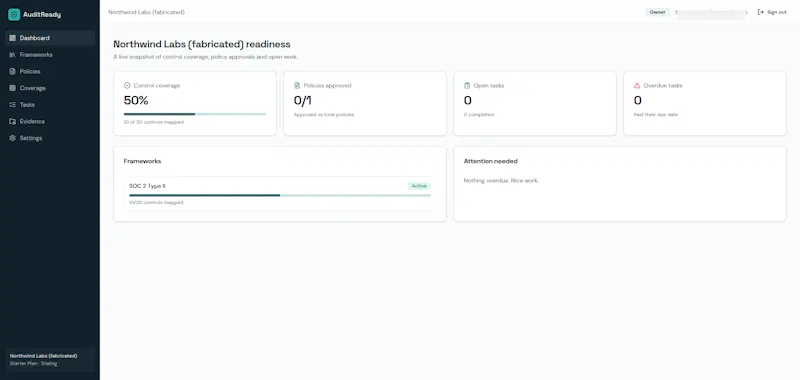This screenshot has width=800, height=380.
Task: Click the Policies approved document icon
Action: (x=297, y=86)
